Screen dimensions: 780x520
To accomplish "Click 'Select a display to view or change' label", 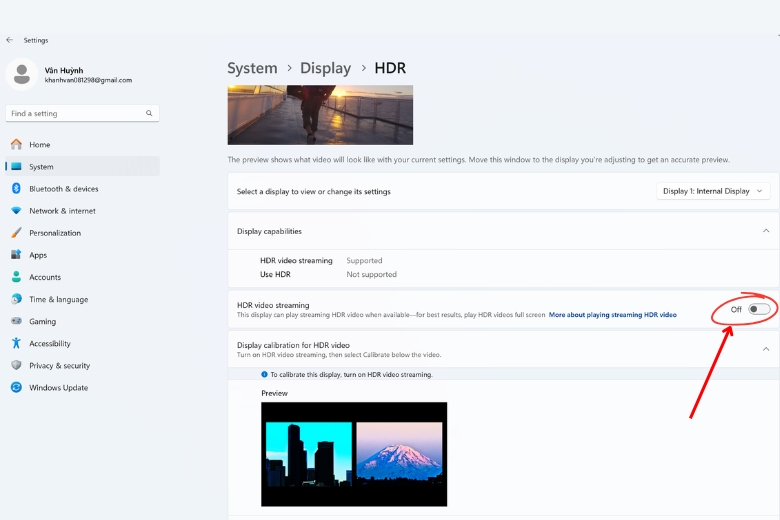I will pyautogui.click(x=313, y=192).
